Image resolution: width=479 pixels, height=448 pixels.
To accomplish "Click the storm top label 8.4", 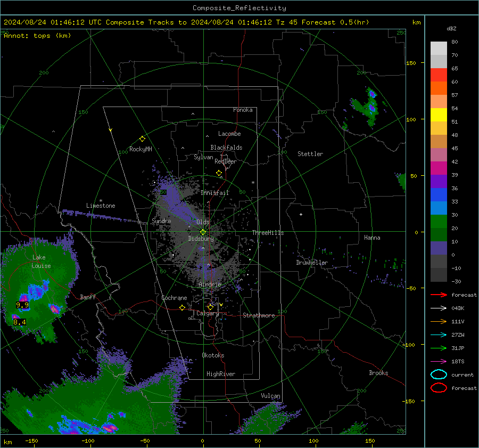I will [x=20, y=322].
